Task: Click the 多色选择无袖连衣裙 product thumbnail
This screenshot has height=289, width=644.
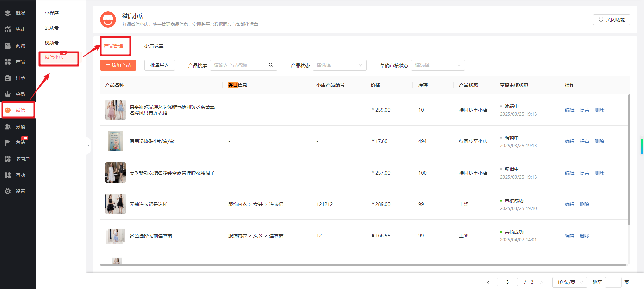Action: (x=115, y=236)
